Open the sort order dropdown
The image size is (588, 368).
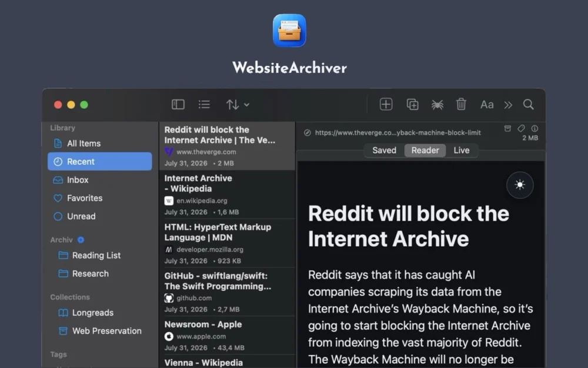tap(238, 104)
